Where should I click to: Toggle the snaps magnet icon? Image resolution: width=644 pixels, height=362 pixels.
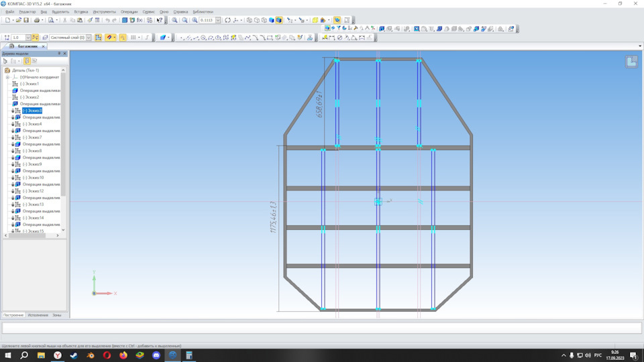click(109, 38)
